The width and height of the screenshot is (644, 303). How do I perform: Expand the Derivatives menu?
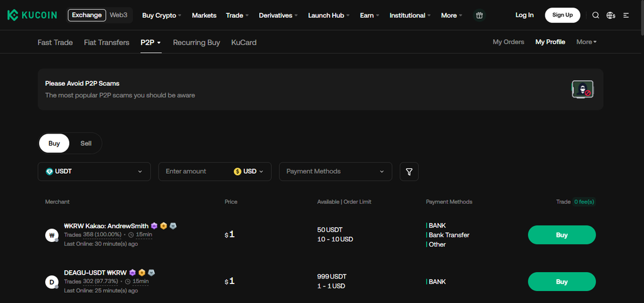click(x=279, y=15)
